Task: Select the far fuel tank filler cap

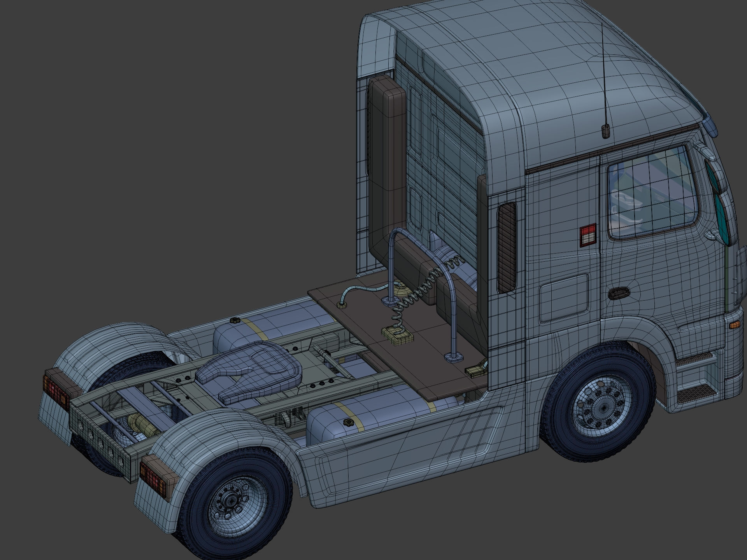Action: [235, 321]
